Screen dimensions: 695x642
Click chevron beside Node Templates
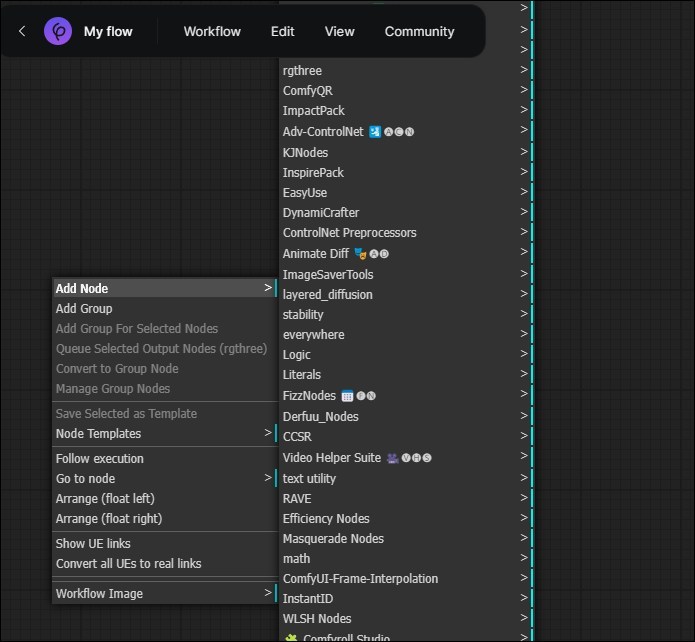click(x=268, y=432)
